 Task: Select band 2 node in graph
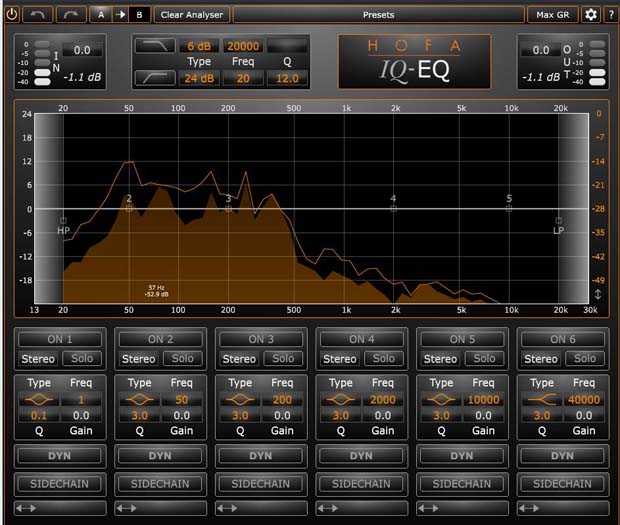coord(129,208)
